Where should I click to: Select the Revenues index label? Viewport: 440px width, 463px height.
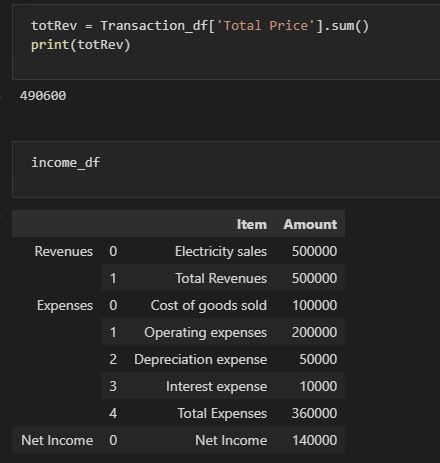coord(64,251)
